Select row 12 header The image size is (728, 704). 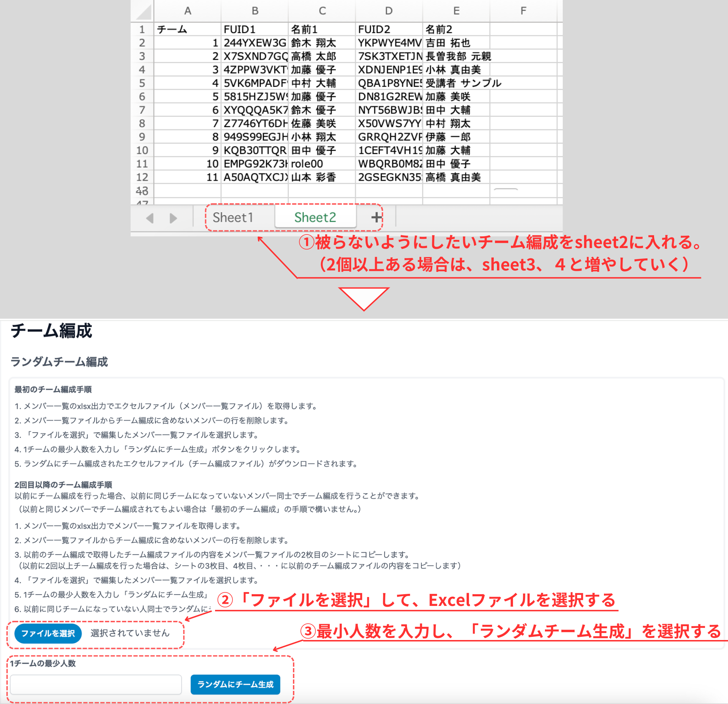143,177
